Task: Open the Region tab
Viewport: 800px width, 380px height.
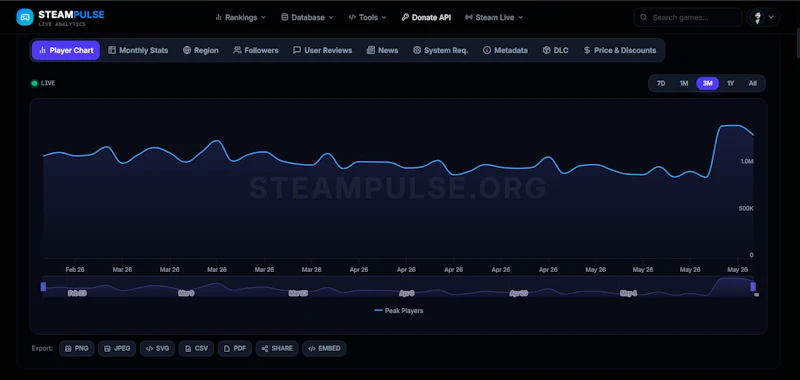Action: pyautogui.click(x=201, y=50)
